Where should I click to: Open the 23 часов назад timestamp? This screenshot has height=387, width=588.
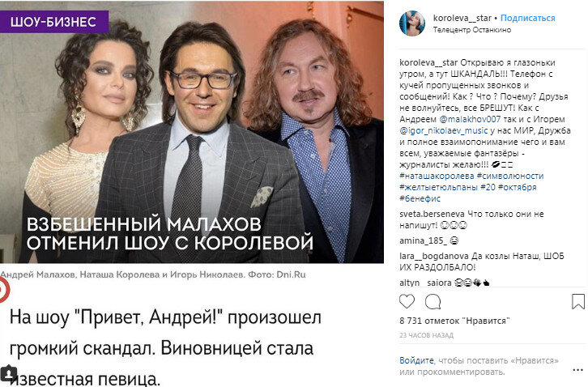(x=426, y=335)
